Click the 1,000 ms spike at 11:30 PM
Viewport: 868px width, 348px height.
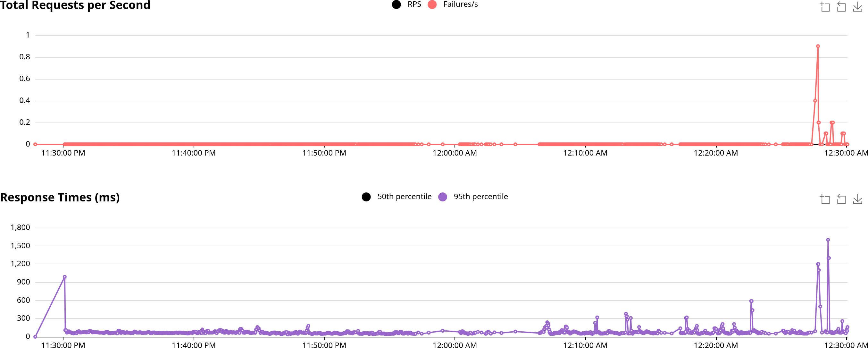click(x=65, y=277)
